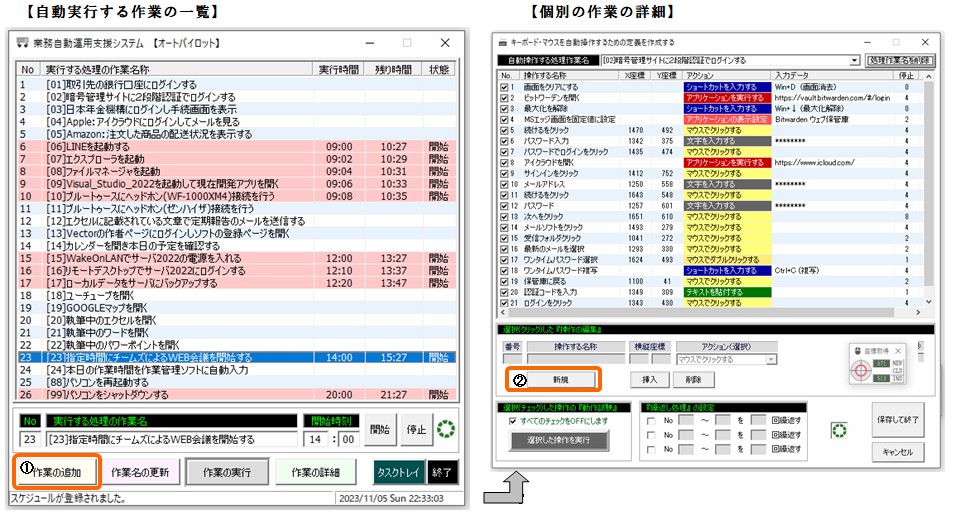Image resolution: width=955 pixels, height=513 pixels.
Task: Click the キャンセル button
Action: pos(898,452)
